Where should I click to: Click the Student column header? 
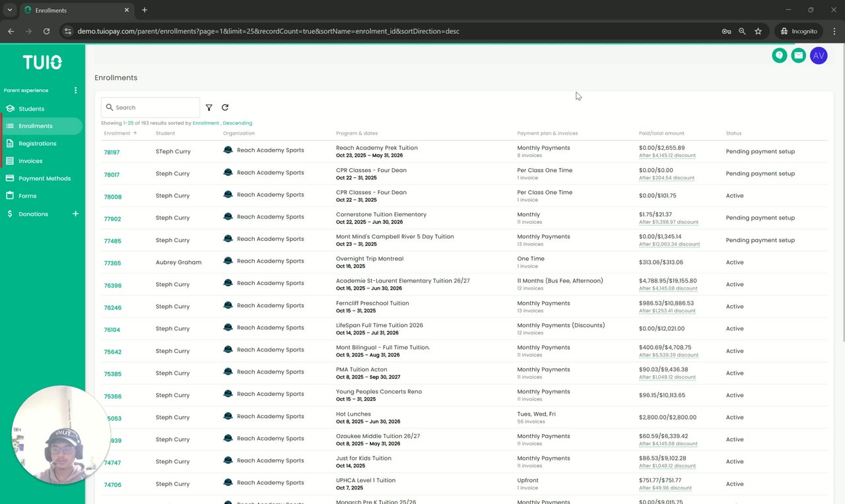pos(165,133)
